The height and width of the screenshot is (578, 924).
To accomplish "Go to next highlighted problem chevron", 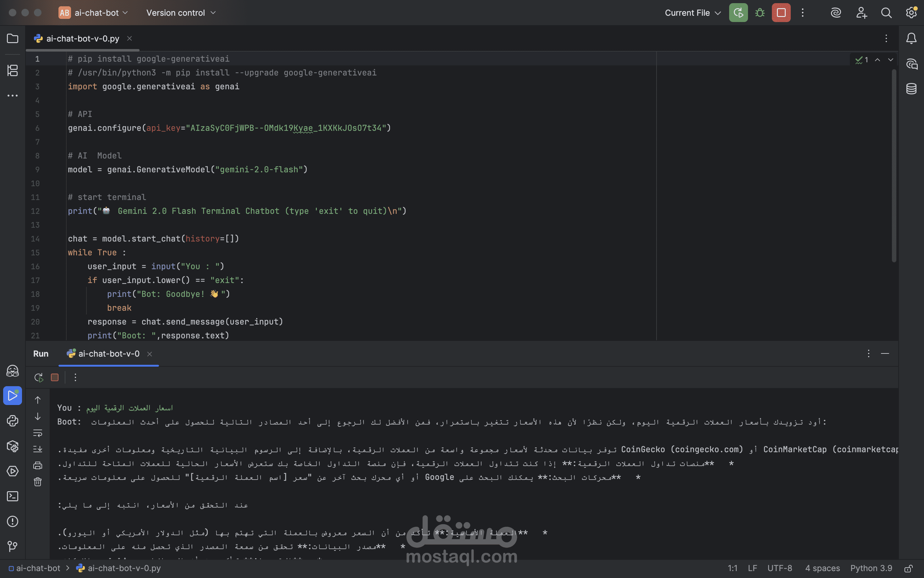I will pyautogui.click(x=890, y=60).
